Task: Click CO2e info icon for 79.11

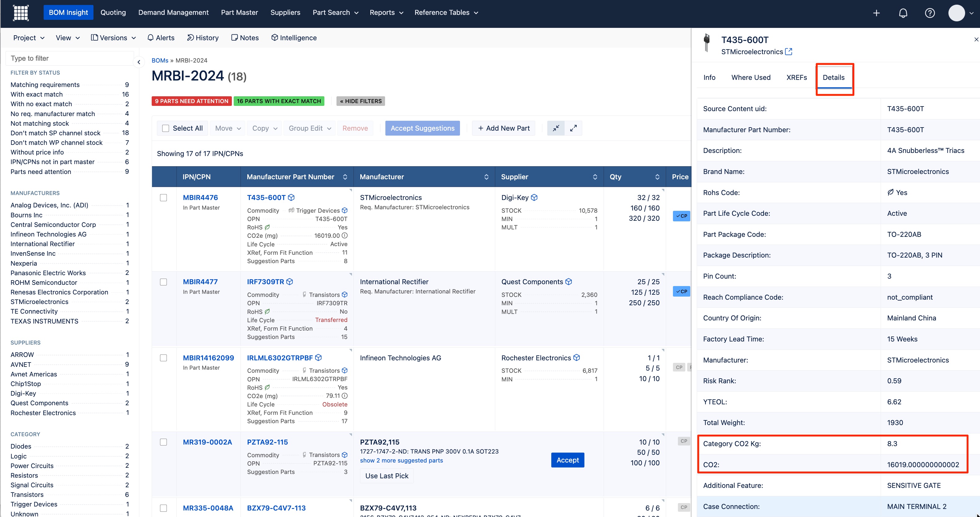Action: tap(344, 396)
